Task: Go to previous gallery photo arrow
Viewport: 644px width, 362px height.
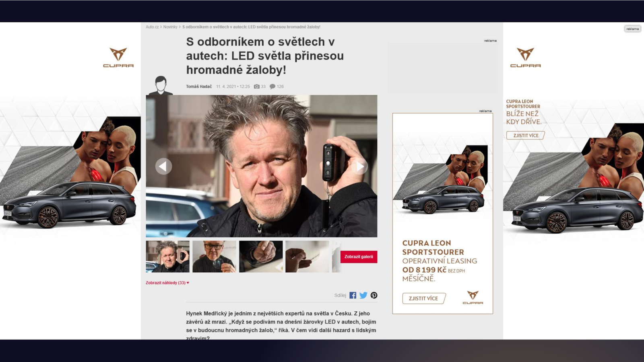Action: coord(163,166)
